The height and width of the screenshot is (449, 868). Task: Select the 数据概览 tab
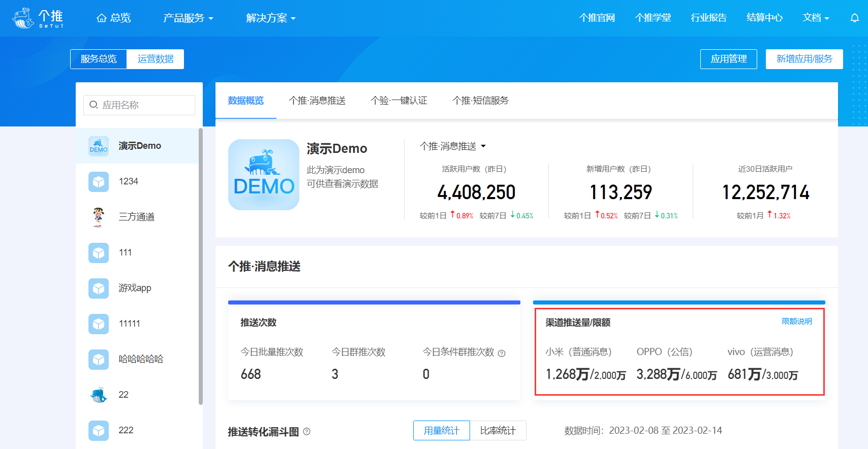click(246, 101)
